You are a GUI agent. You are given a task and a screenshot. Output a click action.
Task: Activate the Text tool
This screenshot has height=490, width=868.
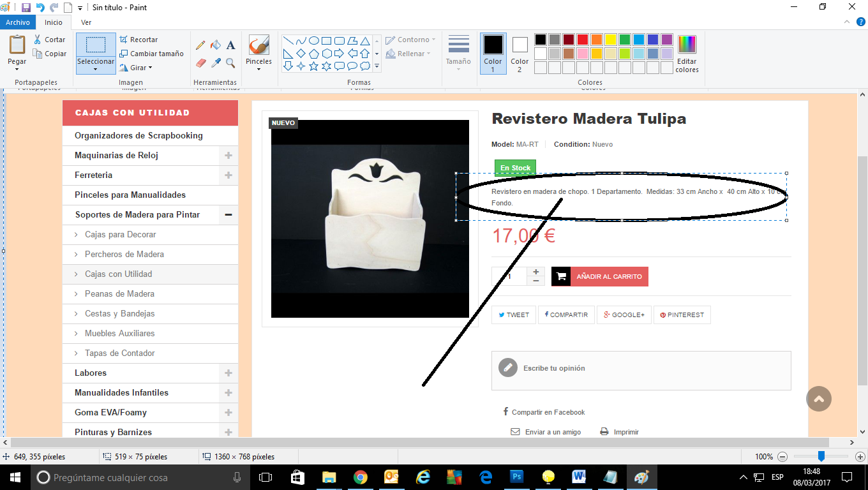pyautogui.click(x=230, y=45)
